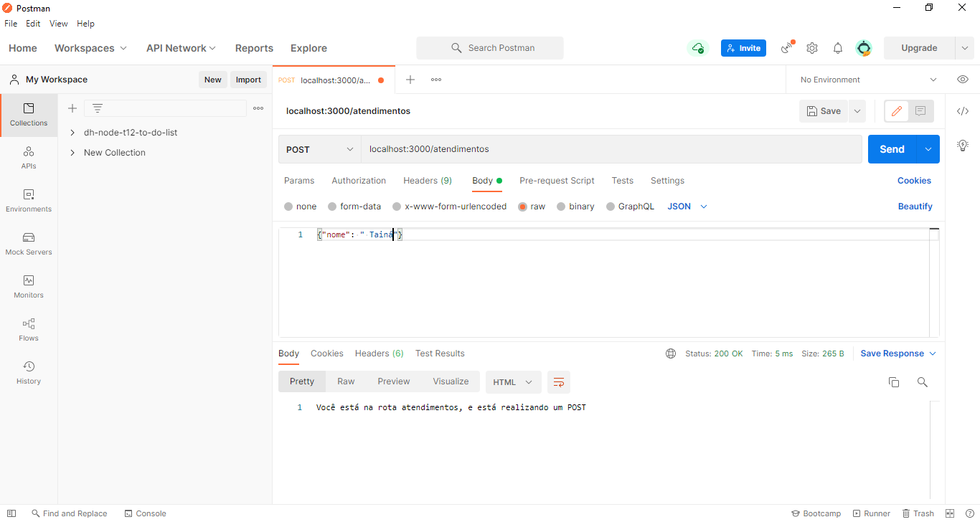Switch to pencil build mode icon

coord(897,111)
